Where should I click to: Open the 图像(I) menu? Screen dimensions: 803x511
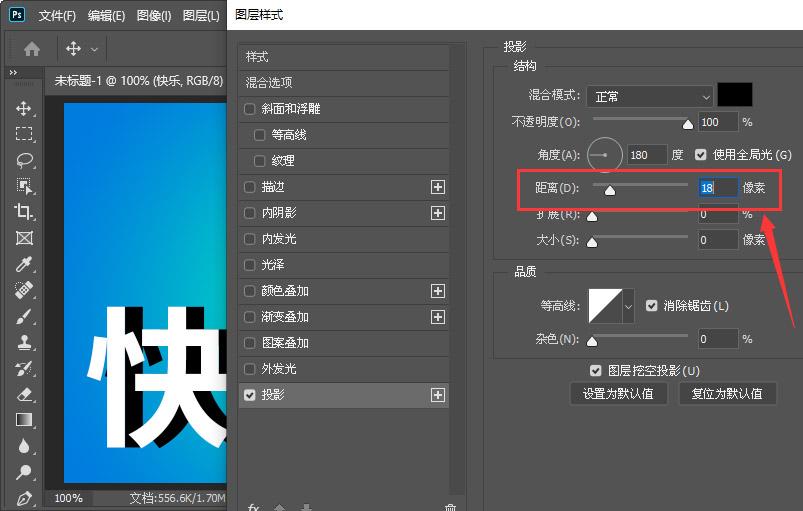(154, 16)
